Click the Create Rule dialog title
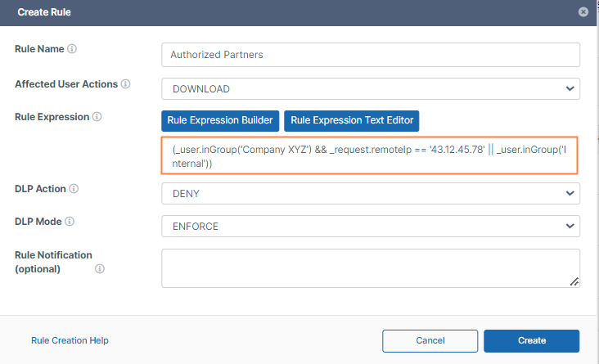Image resolution: width=599 pixels, height=364 pixels. tap(43, 12)
